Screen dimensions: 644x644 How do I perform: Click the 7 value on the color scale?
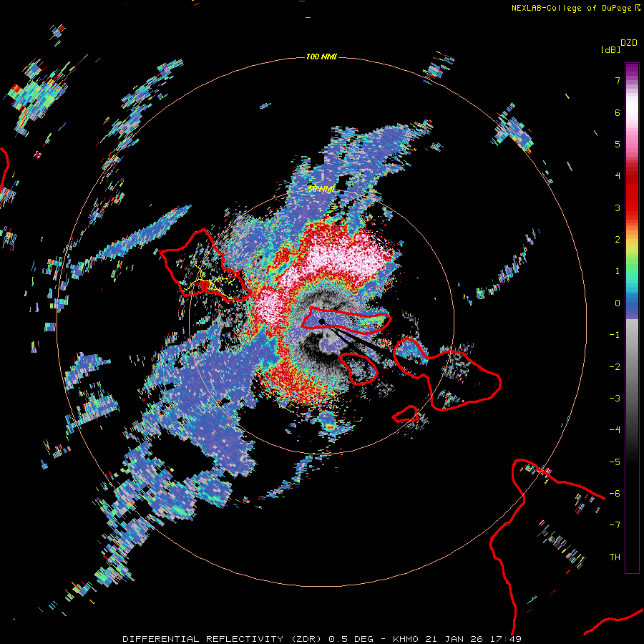coord(618,80)
